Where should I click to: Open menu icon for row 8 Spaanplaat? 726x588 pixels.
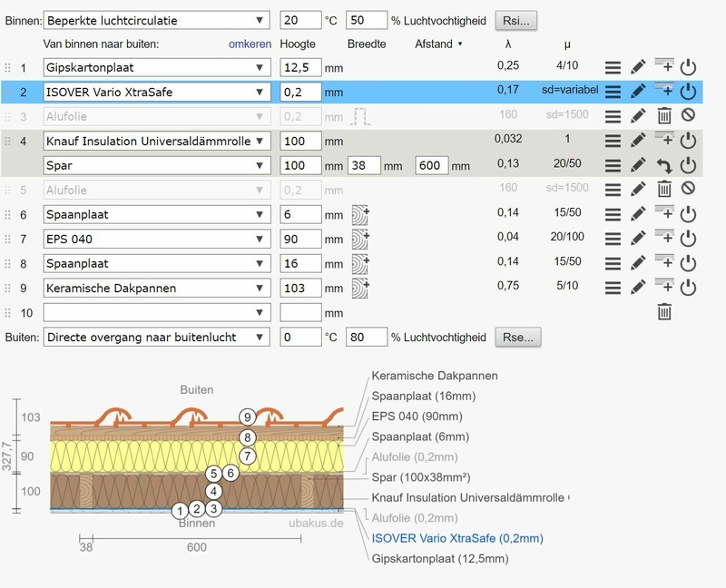[x=613, y=263]
